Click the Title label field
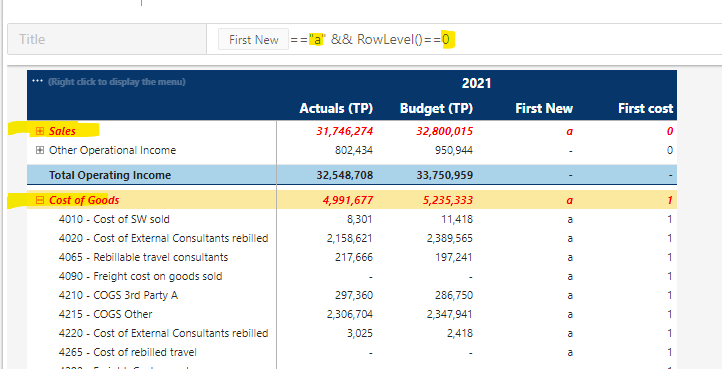 click(x=107, y=39)
